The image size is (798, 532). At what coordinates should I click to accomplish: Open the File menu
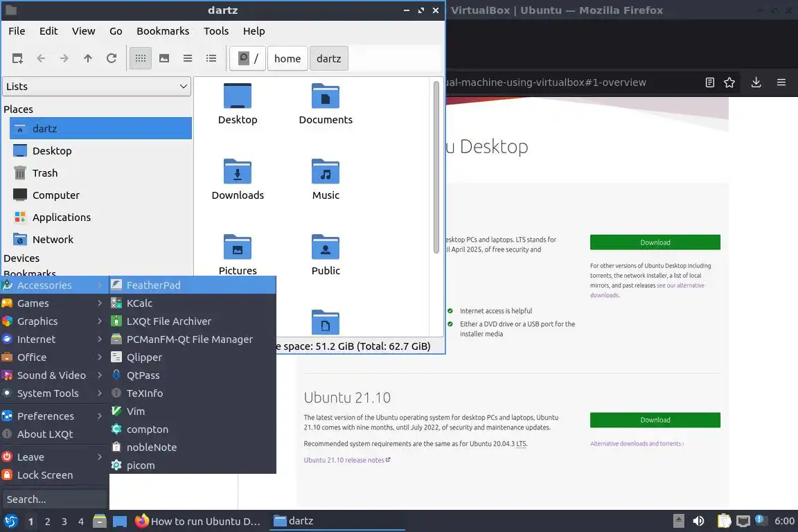(17, 31)
